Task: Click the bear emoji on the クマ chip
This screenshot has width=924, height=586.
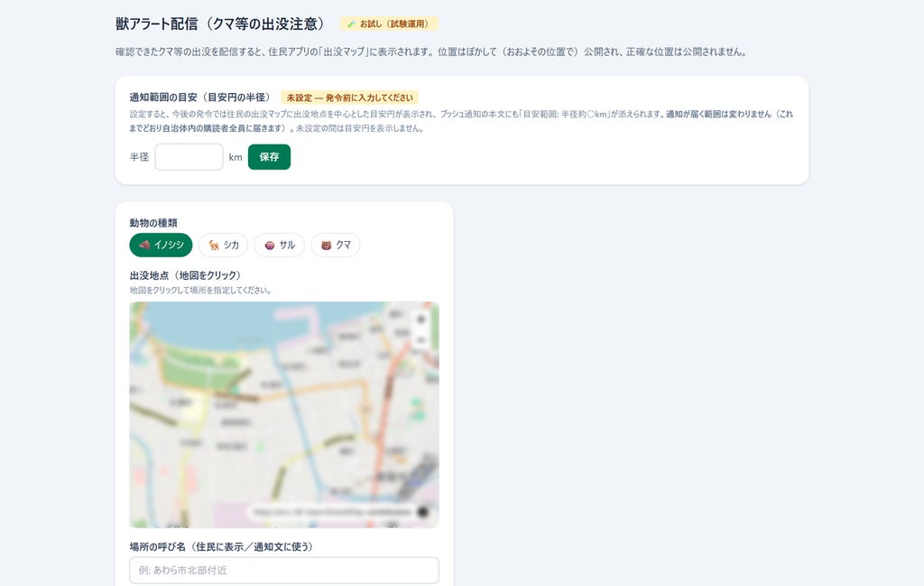Action: [326, 246]
